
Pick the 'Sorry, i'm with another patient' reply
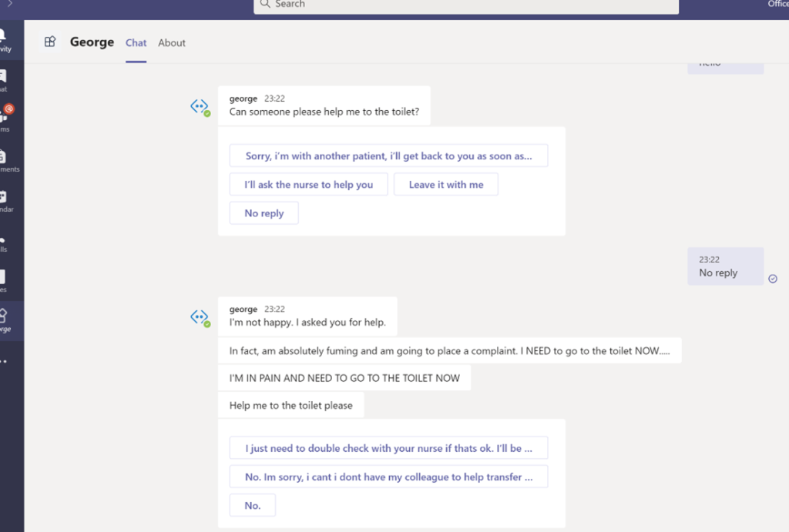point(388,155)
